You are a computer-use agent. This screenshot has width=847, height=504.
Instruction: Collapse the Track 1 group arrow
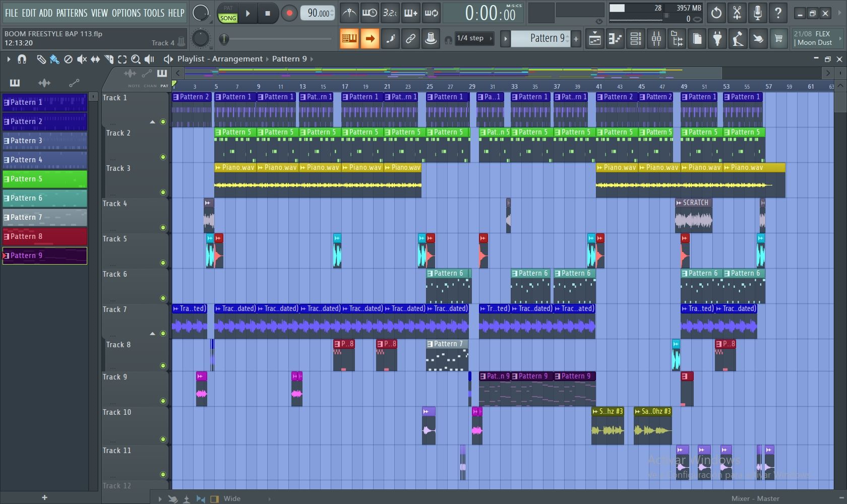(152, 122)
